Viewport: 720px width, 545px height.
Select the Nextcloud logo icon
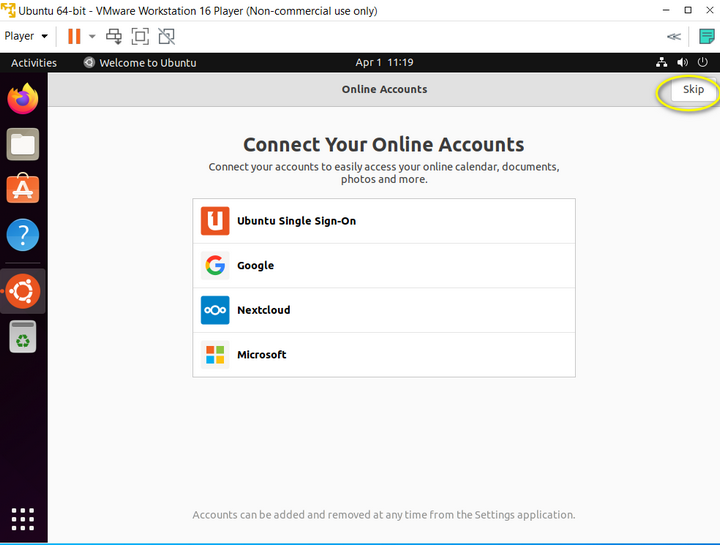215,310
